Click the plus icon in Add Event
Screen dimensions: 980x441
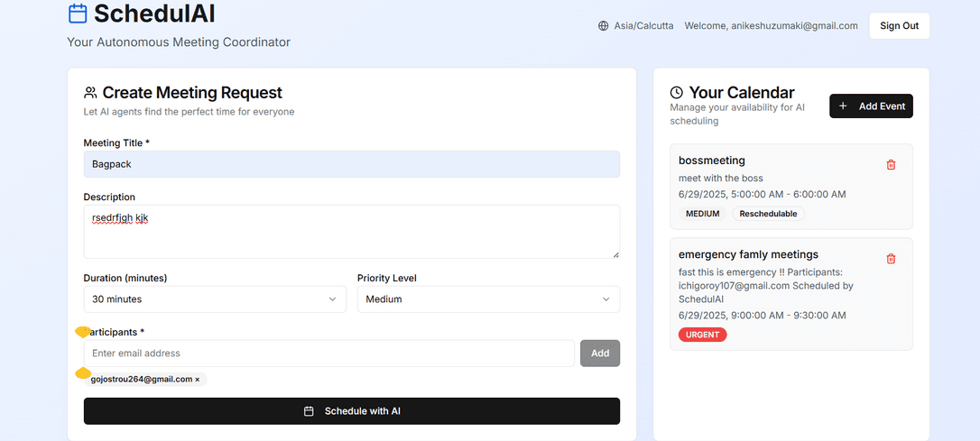(x=843, y=106)
